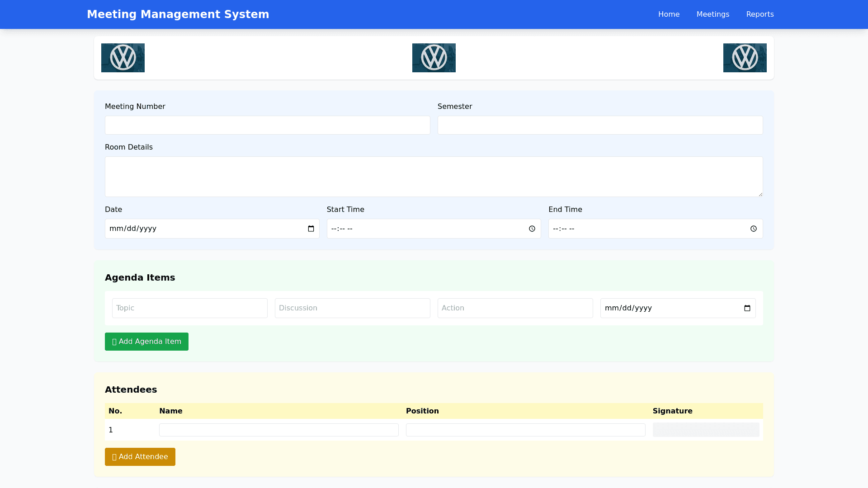Click the agenda Topic field
Image resolution: width=868 pixels, height=488 pixels.
189,308
